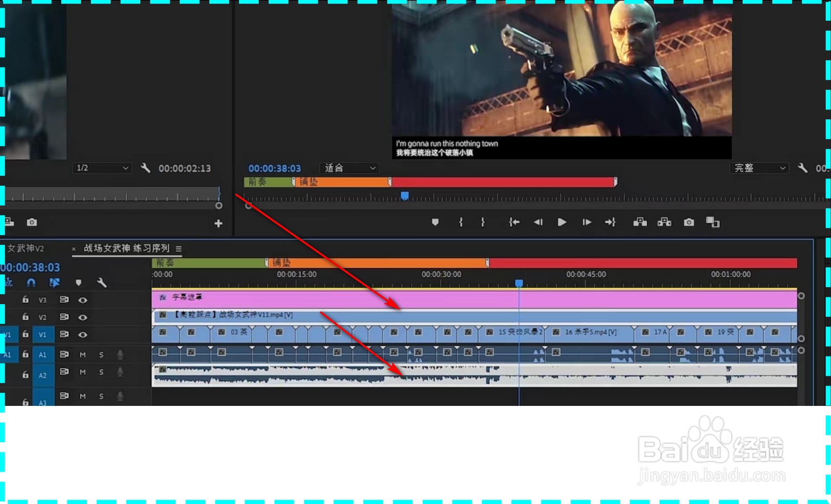Screen dimensions: 831x504
Task: Click the timeline playhead on the ruler
Action: (x=519, y=283)
